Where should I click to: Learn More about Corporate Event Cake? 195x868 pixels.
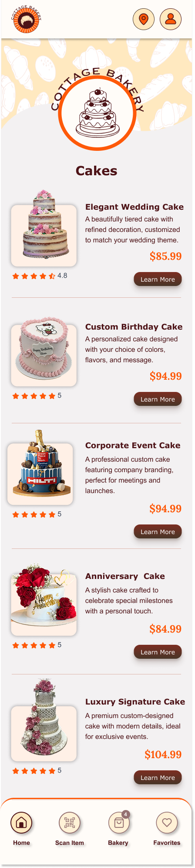pyautogui.click(x=158, y=531)
